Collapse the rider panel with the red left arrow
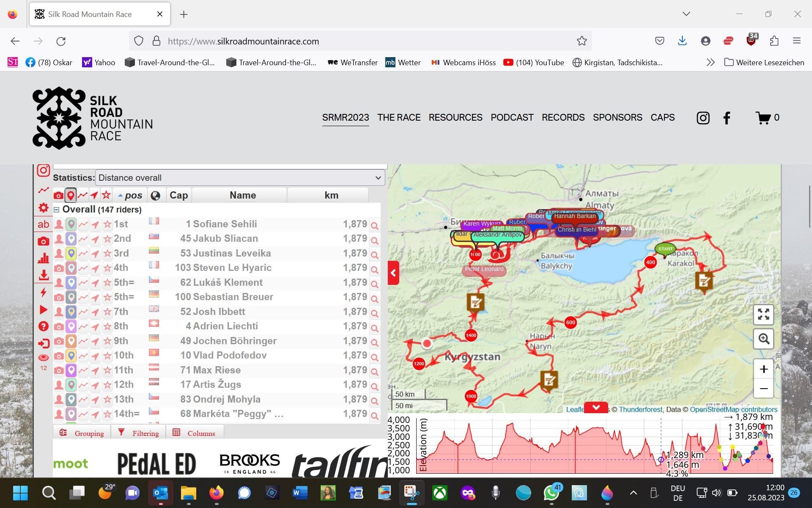812x508 pixels. [393, 273]
